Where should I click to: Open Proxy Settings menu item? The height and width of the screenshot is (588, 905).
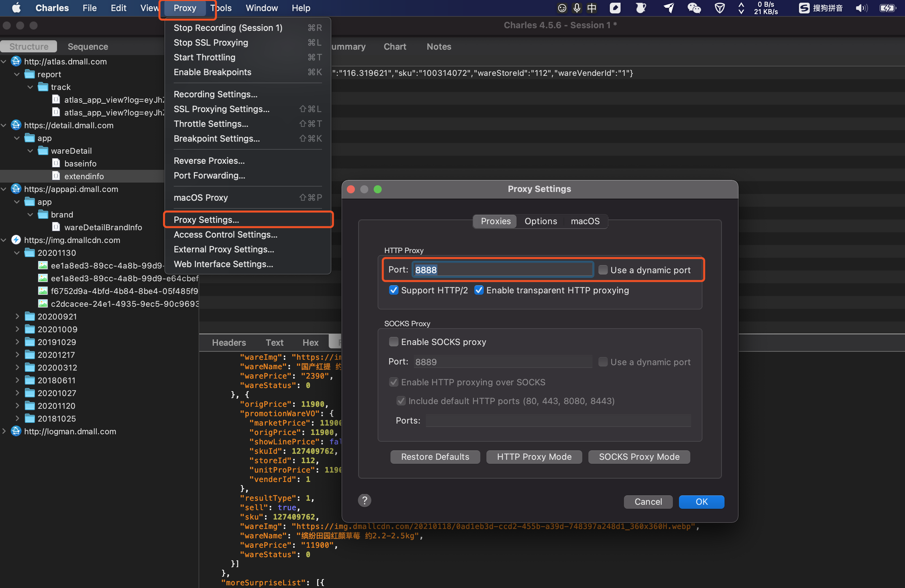207,220
